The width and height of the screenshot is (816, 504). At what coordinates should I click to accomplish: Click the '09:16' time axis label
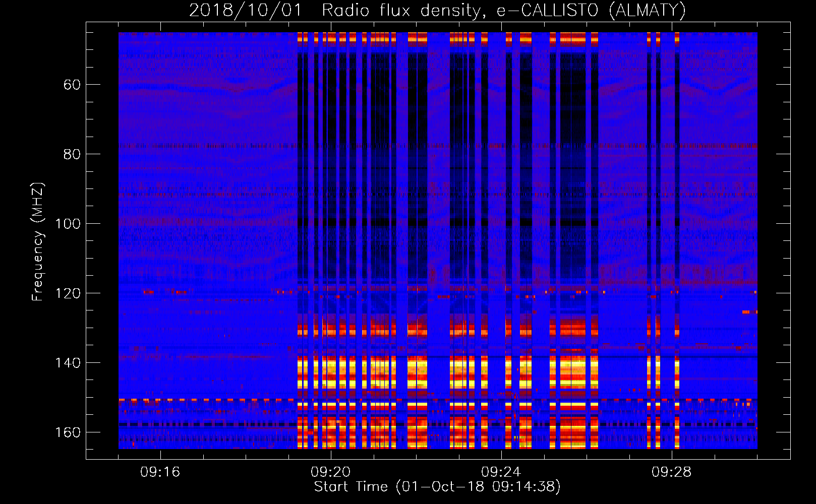click(x=160, y=472)
